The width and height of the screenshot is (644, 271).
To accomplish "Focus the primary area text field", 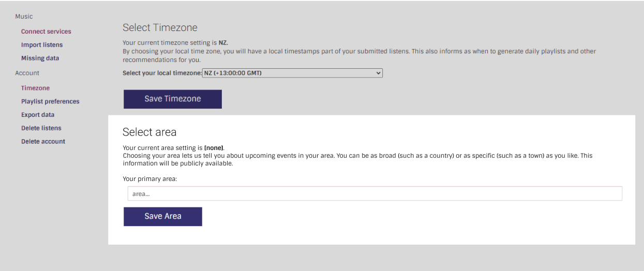I will (375, 194).
